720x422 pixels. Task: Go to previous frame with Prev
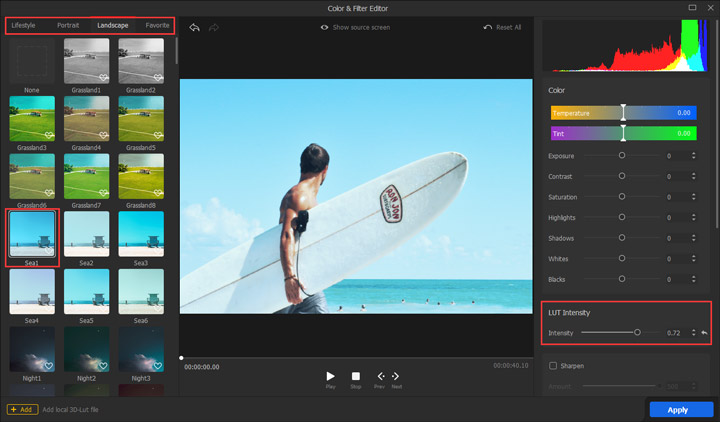point(380,377)
